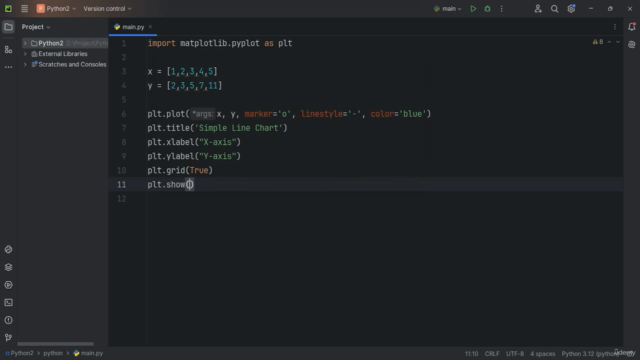Open more run actions menu
Viewport: 640px width, 360px height.
pos(502,9)
